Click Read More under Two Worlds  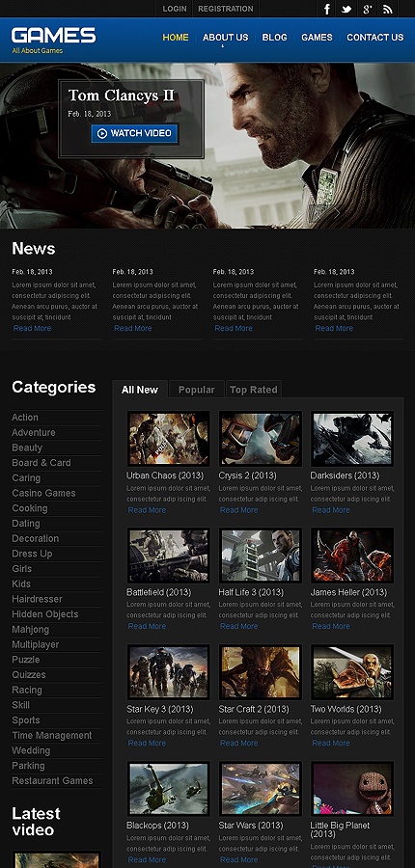click(331, 743)
